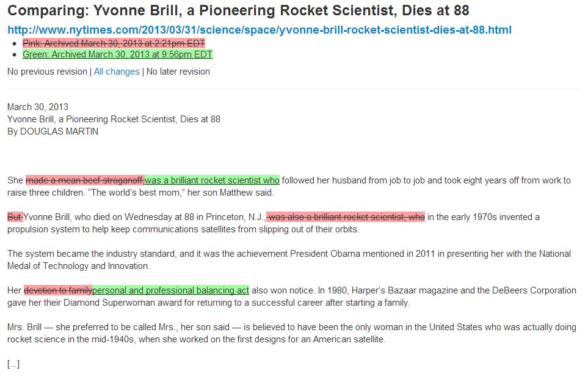Click the struck-through word "But"
Screen dimensions: 588x376
click(15, 217)
